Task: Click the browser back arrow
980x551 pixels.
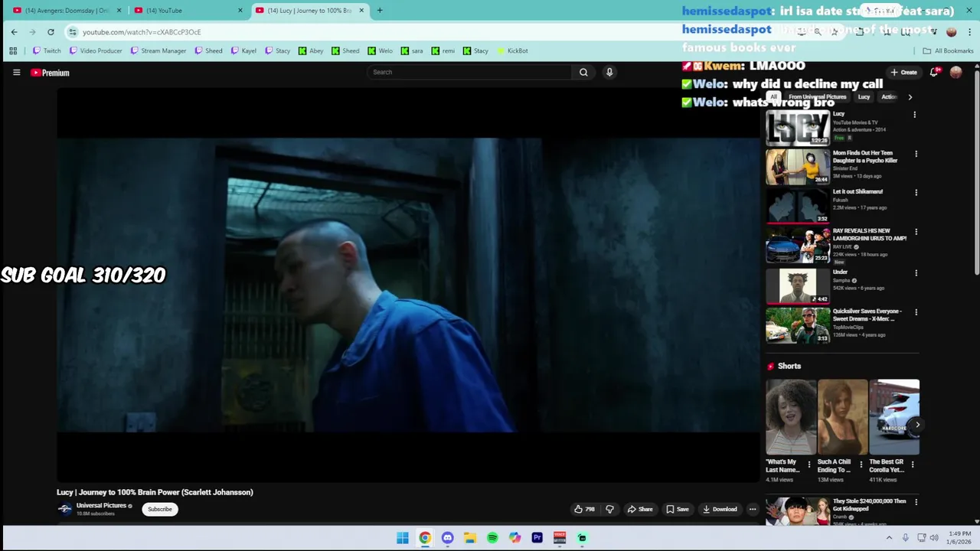Action: pyautogui.click(x=14, y=32)
